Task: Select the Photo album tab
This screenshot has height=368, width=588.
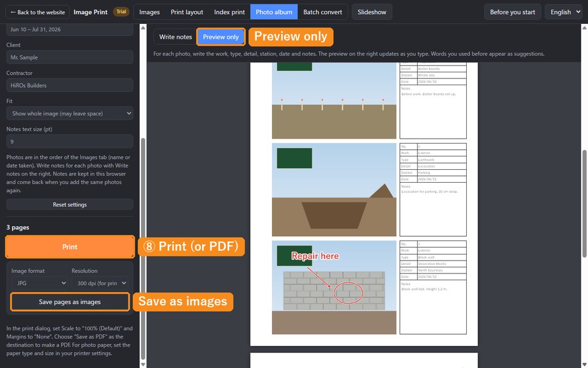Action: 274,12
